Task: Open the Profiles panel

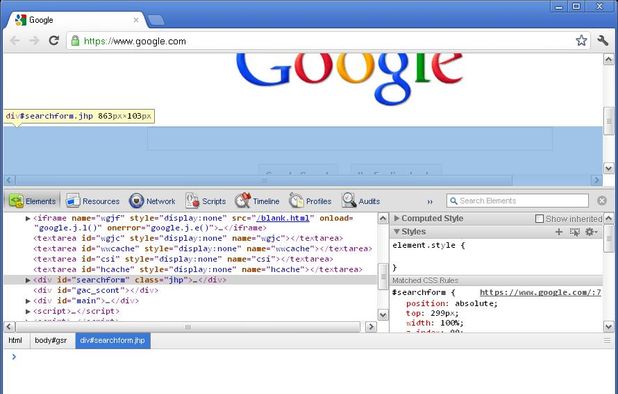Action: click(x=310, y=201)
